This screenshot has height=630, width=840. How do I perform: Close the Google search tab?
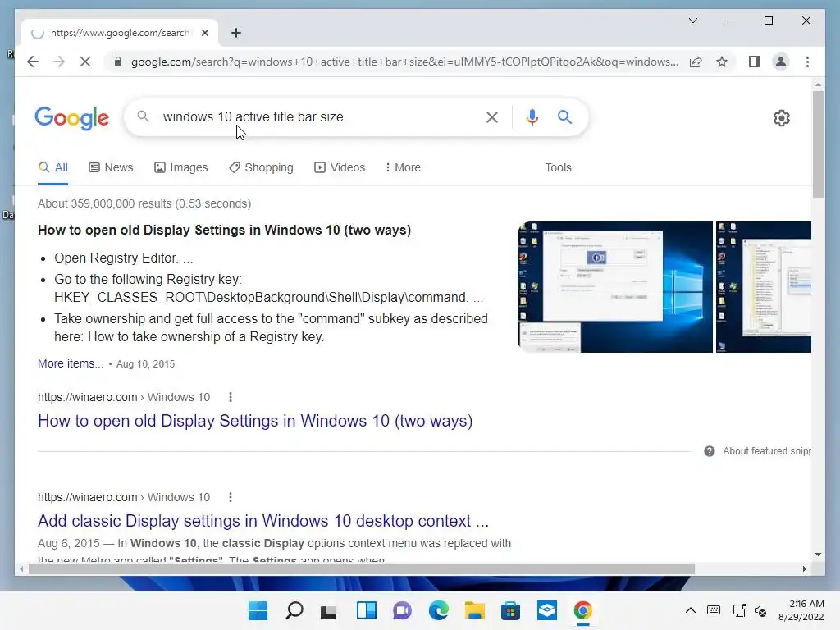204,33
